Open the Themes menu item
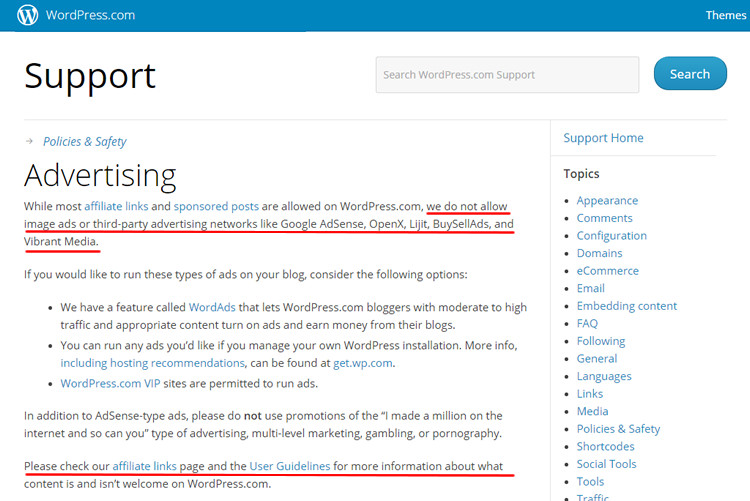This screenshot has height=501, width=750. point(726,15)
